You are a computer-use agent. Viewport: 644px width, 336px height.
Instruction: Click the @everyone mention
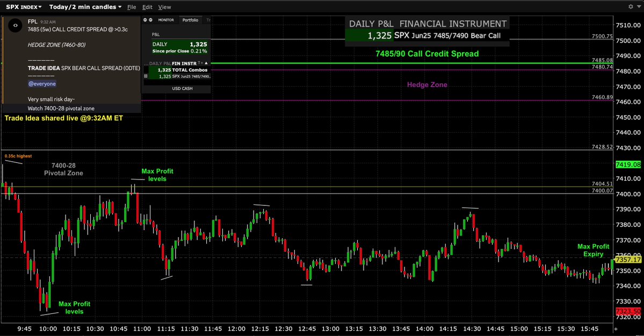(42, 83)
